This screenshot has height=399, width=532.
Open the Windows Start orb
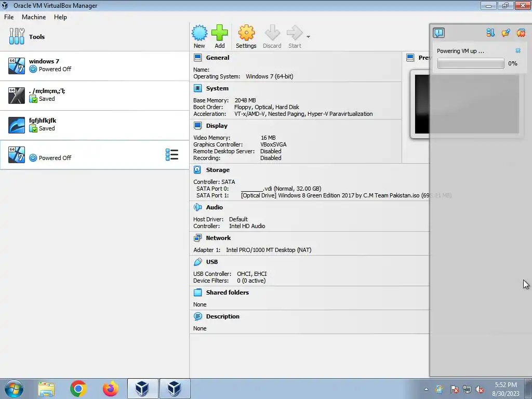(x=14, y=389)
